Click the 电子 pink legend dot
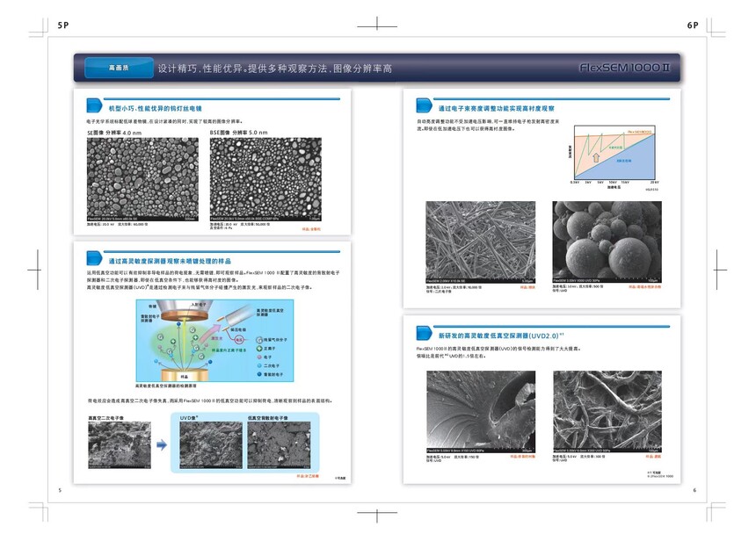This screenshot has height=534, width=756. 259,357
